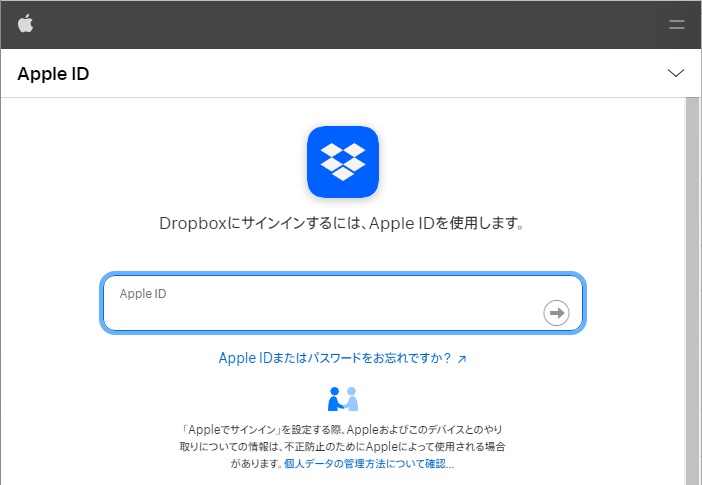
Task: Open the 個人データの管理方法について確認 link
Action: pos(369,464)
